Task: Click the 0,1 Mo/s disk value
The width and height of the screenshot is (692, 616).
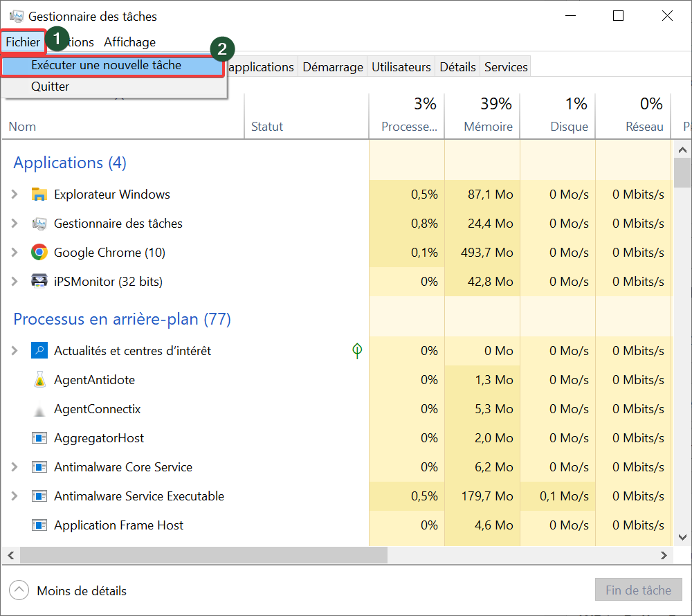Action: pyautogui.click(x=564, y=496)
